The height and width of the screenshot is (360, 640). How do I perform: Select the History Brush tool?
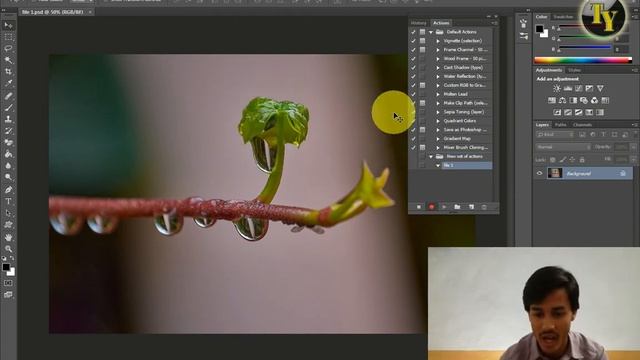click(8, 131)
